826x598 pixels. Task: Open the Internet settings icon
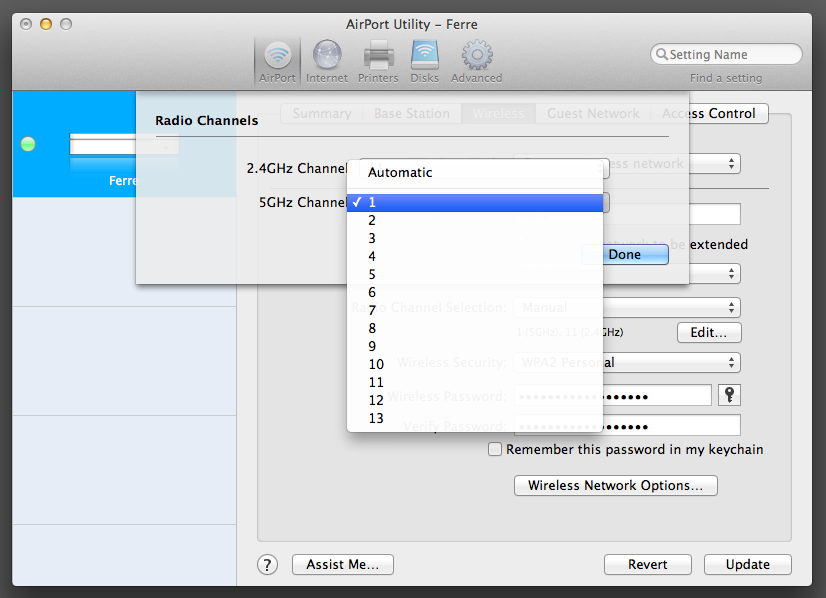(327, 62)
